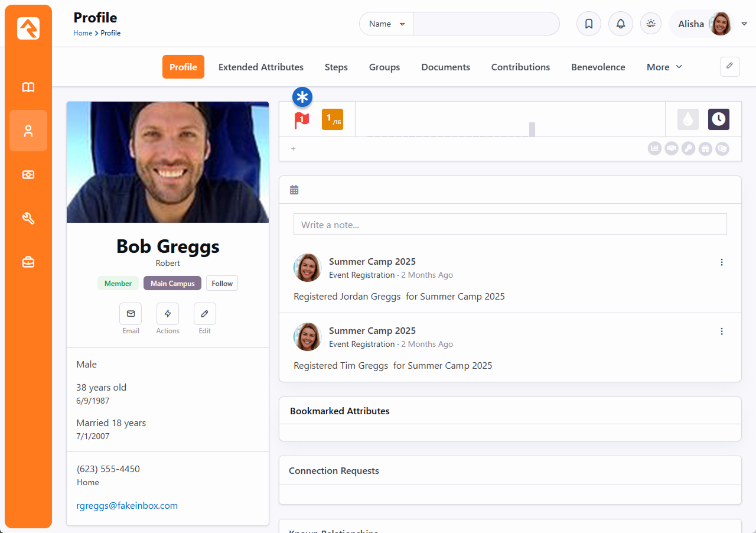Switch to the Extended Attributes tab
Image resolution: width=756 pixels, height=533 pixels.
click(260, 67)
